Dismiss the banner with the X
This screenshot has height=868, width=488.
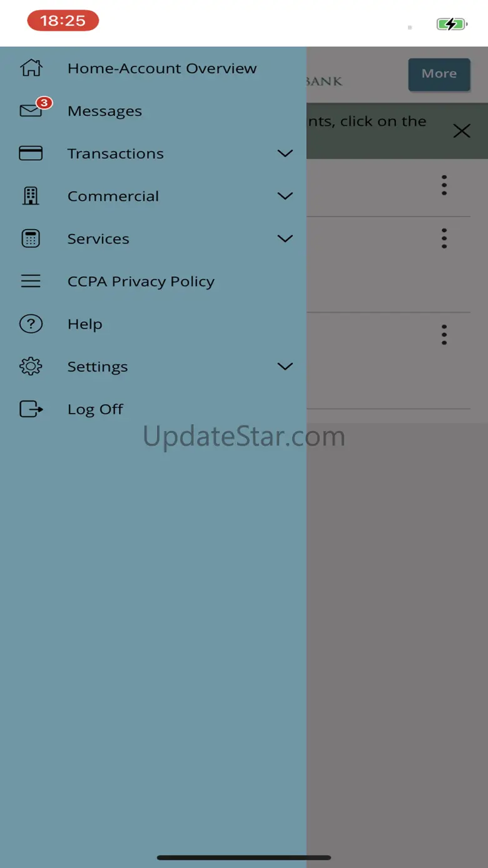[462, 131]
